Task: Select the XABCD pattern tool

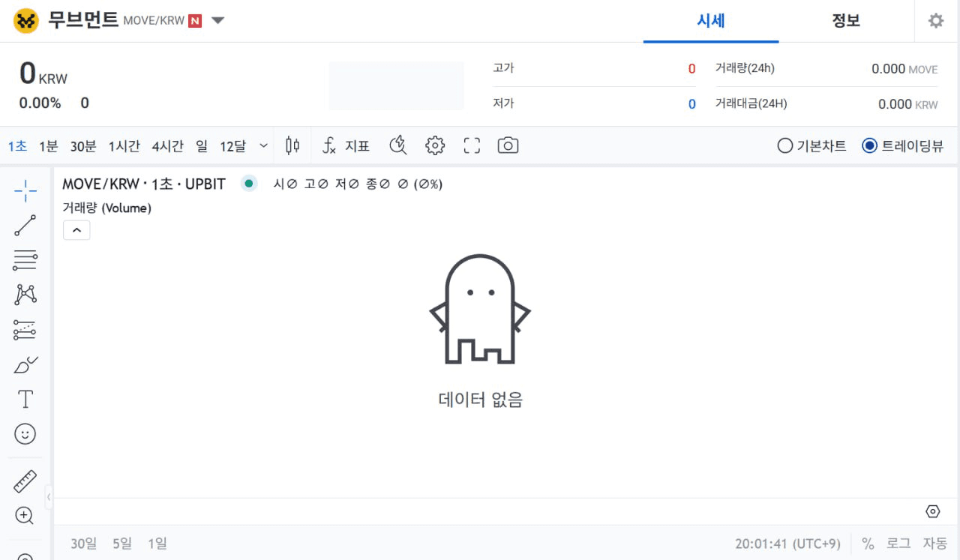Action: click(x=25, y=295)
